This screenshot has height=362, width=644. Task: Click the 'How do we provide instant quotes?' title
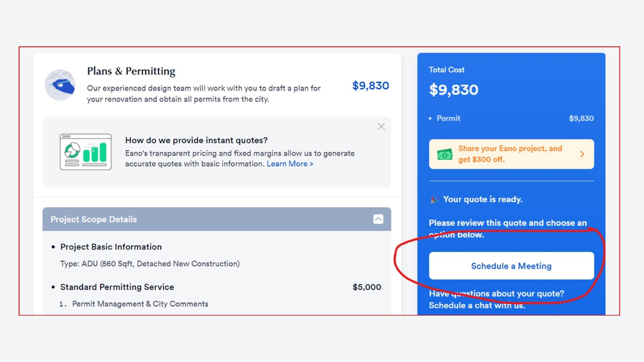pyautogui.click(x=196, y=140)
